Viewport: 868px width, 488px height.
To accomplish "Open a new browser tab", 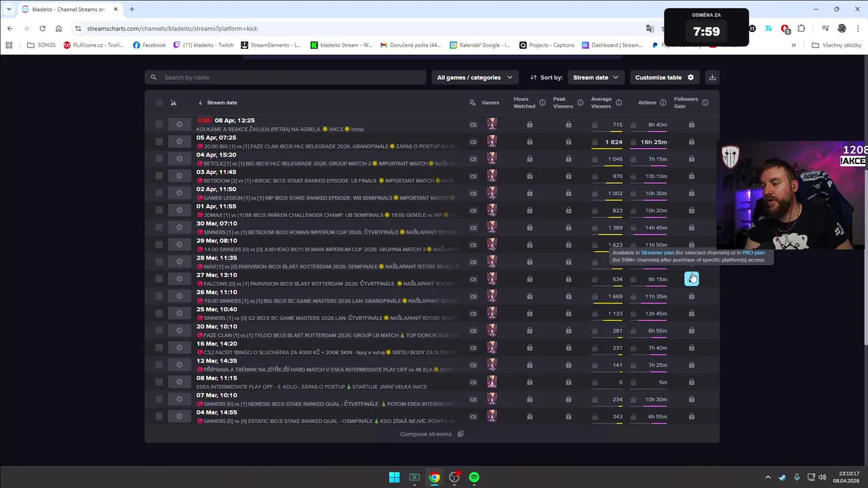I will tap(132, 9).
